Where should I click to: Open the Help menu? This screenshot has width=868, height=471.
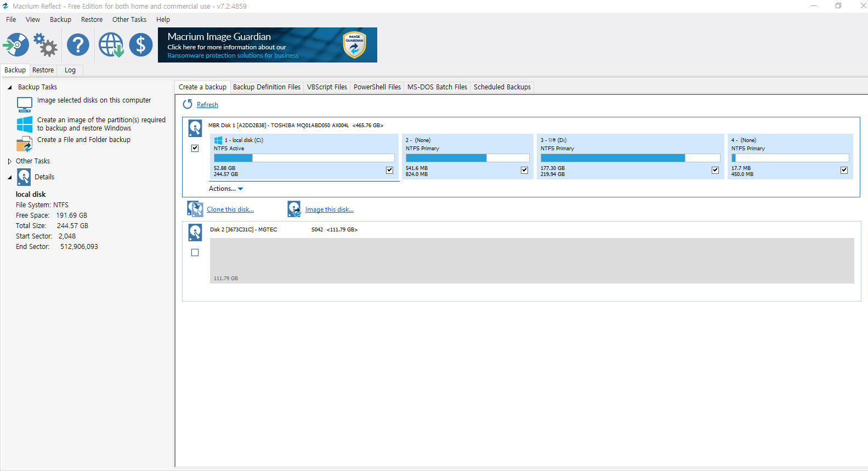click(x=163, y=19)
